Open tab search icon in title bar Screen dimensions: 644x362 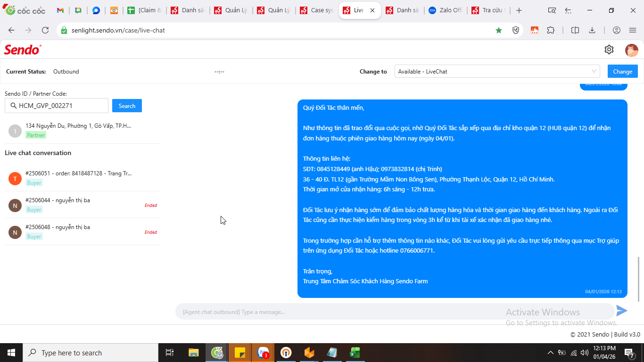pyautogui.click(x=552, y=10)
